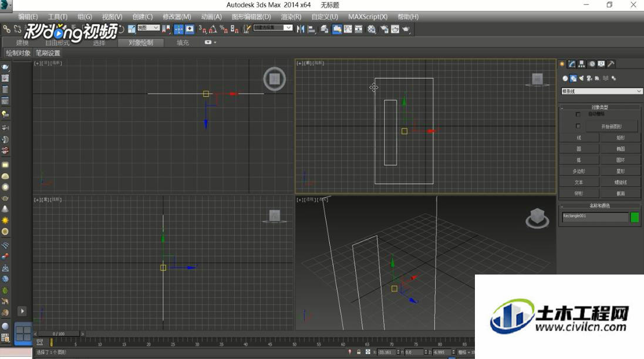
Task: Switch to the 自由形式 ribbon tab
Action: (58, 43)
